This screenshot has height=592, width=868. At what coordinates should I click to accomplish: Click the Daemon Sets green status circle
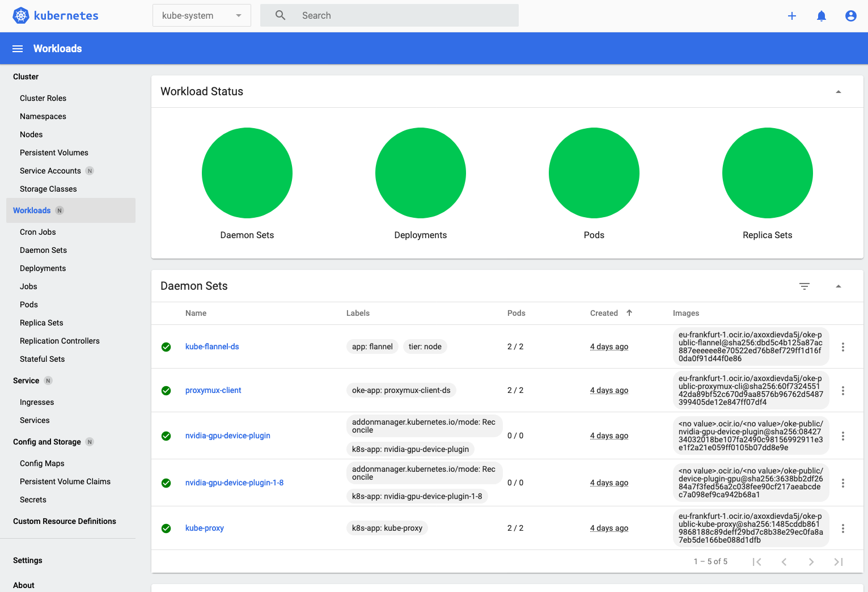click(x=247, y=173)
